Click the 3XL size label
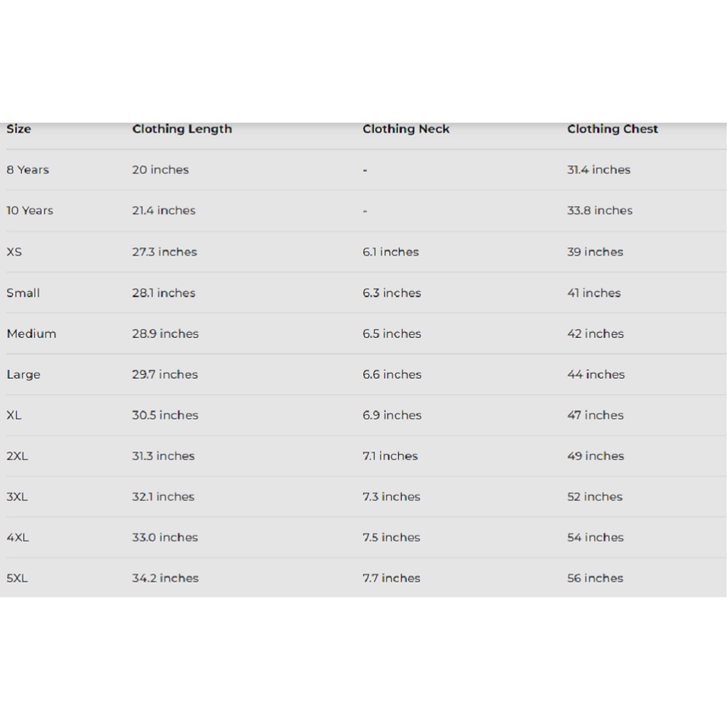 tap(17, 496)
